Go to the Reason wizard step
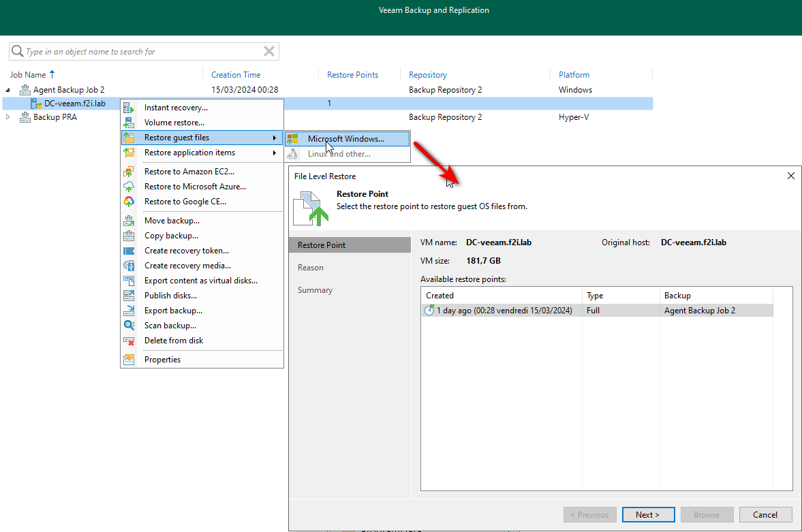 point(311,268)
